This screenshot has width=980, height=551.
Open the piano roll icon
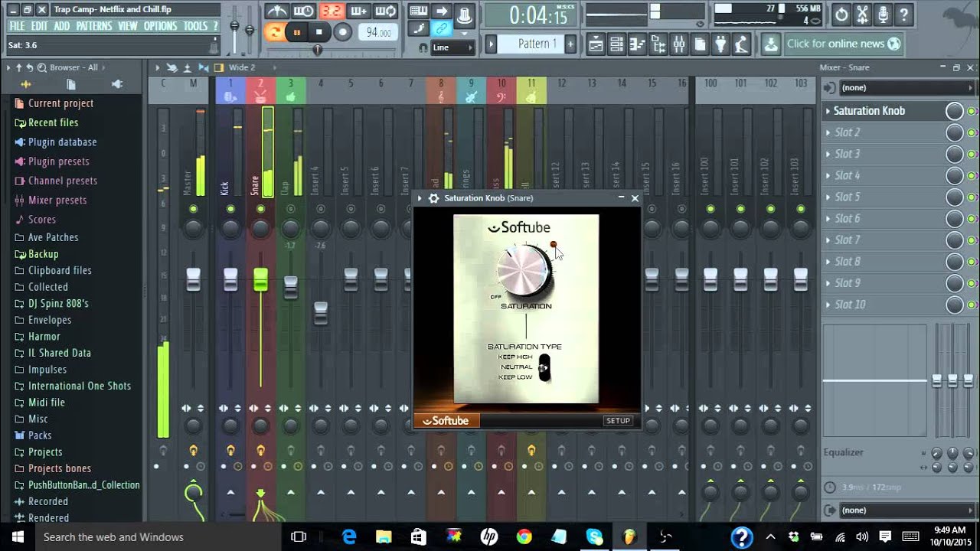click(637, 44)
